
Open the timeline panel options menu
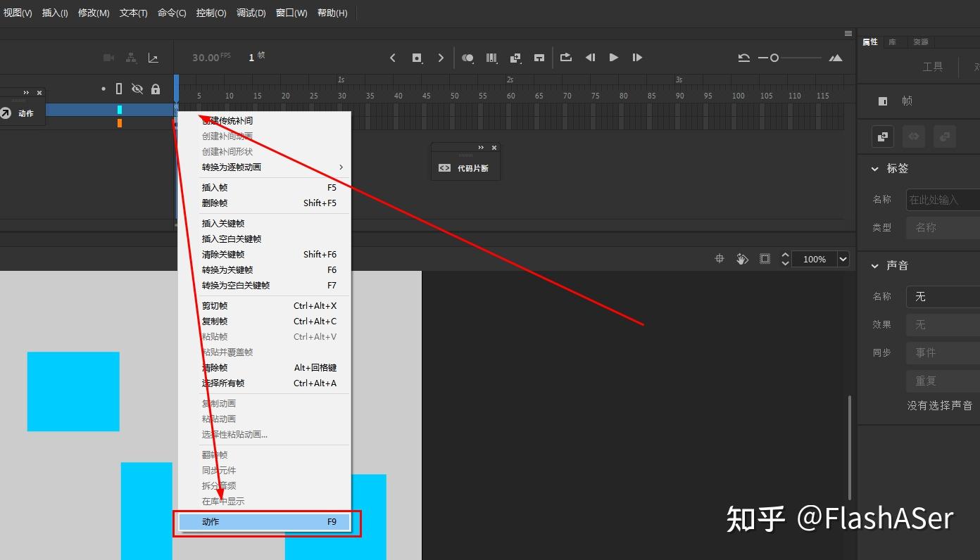pyautogui.click(x=848, y=34)
